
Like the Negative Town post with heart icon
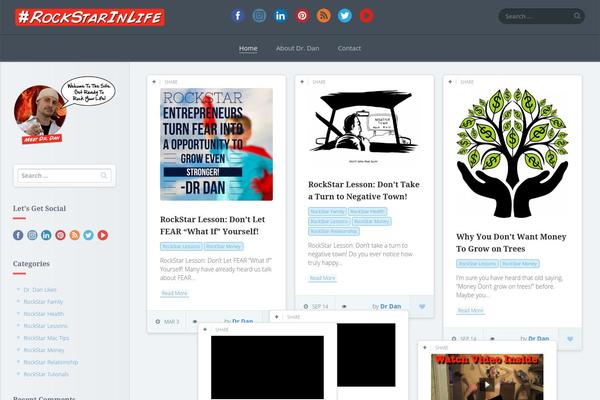422,307
